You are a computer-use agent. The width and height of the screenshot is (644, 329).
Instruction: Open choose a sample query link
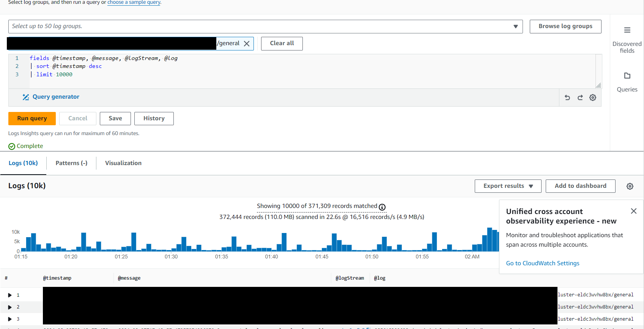[134, 2]
